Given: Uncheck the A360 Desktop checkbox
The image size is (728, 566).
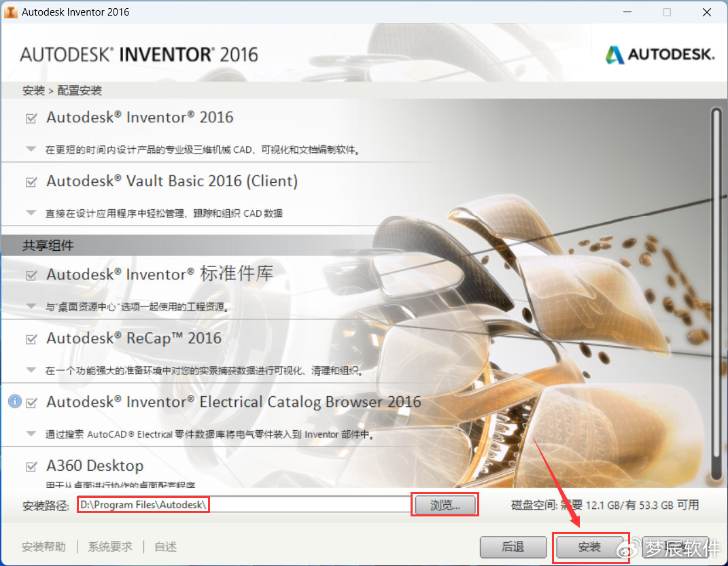Looking at the screenshot, I should (31, 466).
